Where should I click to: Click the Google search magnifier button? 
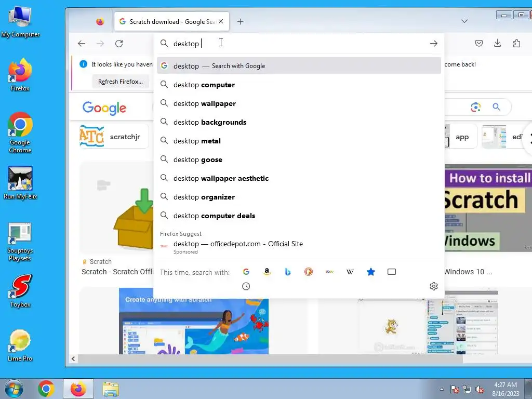tap(496, 107)
